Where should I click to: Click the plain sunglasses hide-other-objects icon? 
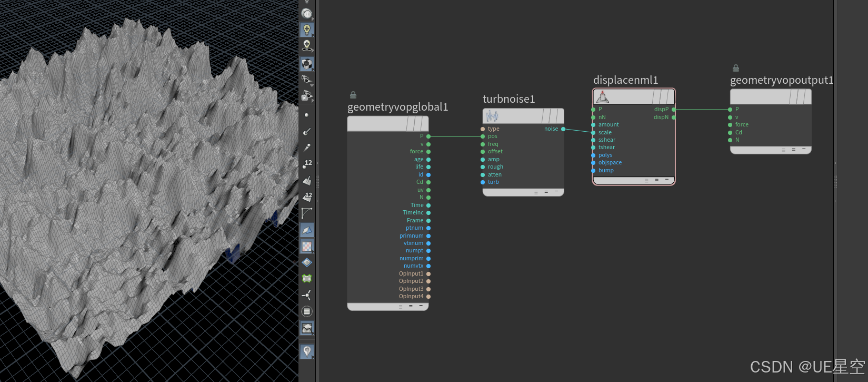pos(307,80)
